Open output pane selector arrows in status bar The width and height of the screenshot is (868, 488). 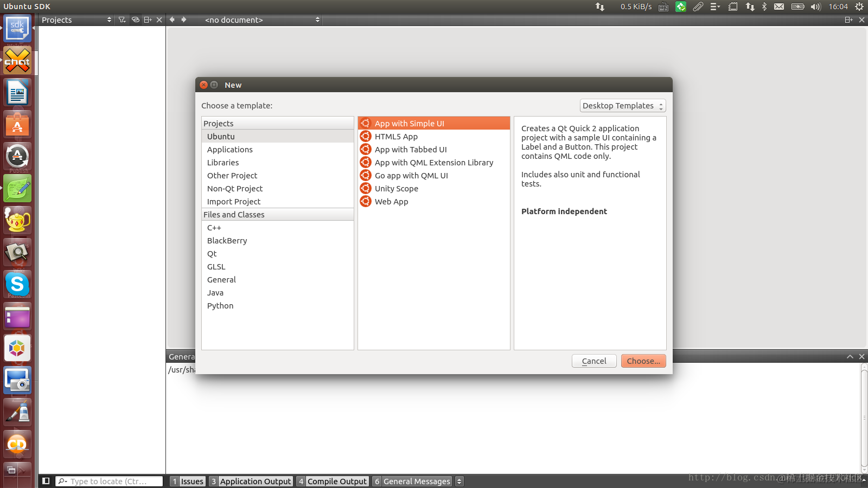coord(459,481)
